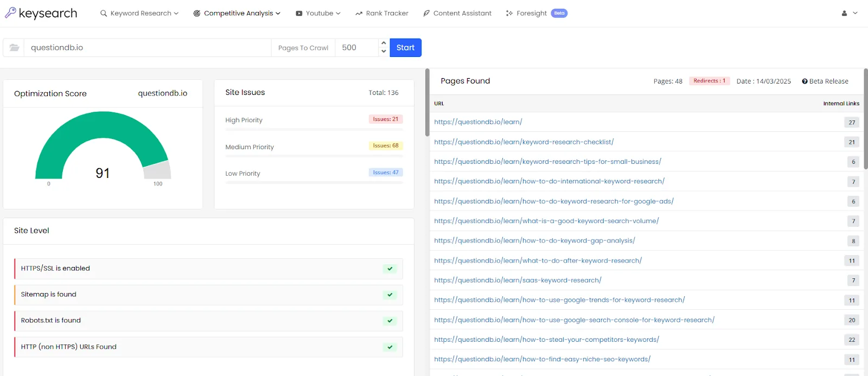Click the green check for Robots.txt is found

(390, 321)
